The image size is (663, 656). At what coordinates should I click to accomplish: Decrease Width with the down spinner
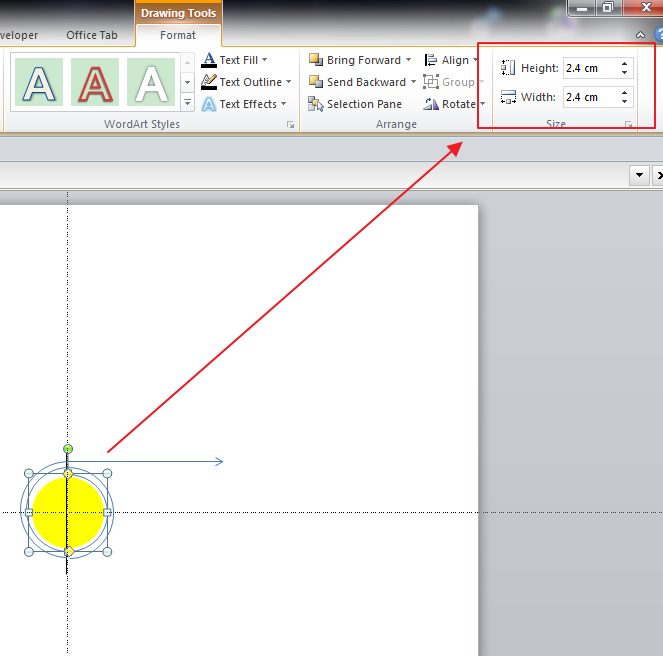click(625, 101)
